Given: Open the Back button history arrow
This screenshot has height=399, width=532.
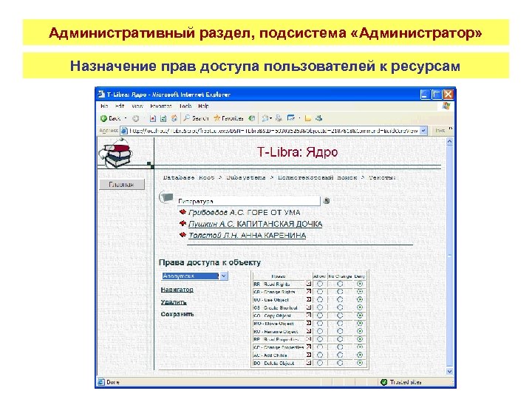Looking at the screenshot, I should (126, 118).
